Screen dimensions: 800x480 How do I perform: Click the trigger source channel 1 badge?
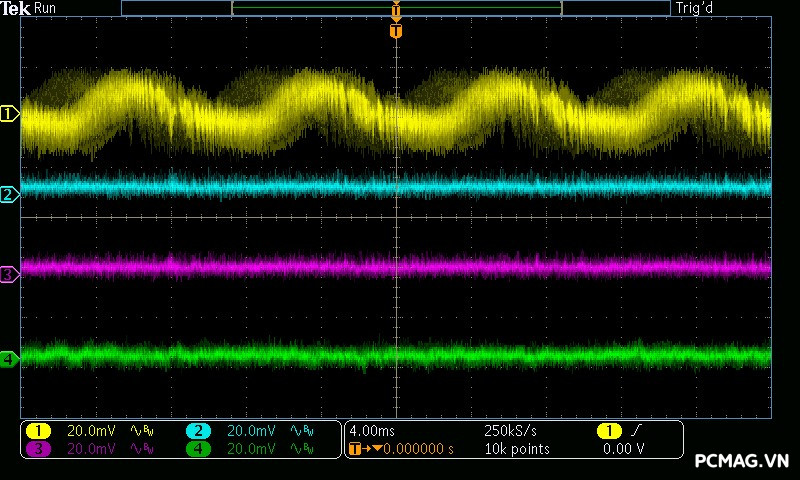pos(609,431)
